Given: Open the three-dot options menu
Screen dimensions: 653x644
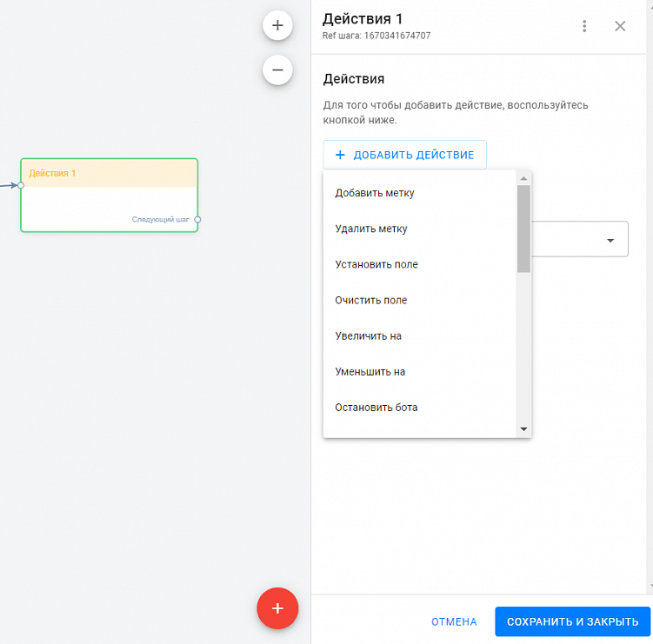Looking at the screenshot, I should click(584, 26).
